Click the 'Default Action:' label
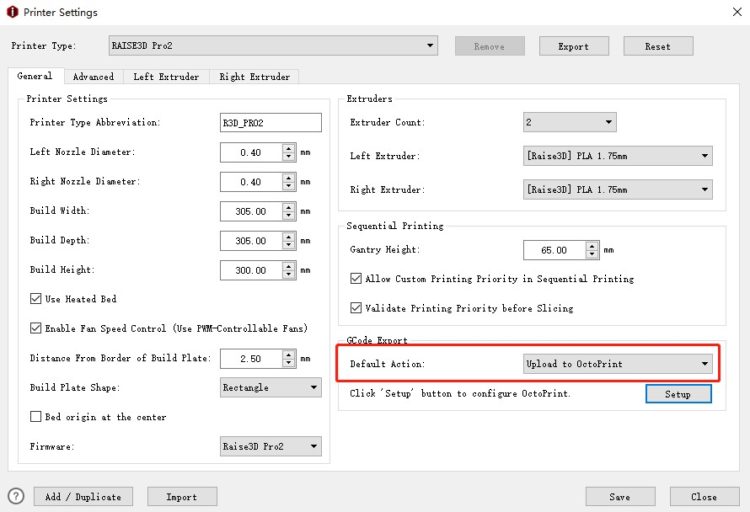The width and height of the screenshot is (750, 512). click(387, 364)
